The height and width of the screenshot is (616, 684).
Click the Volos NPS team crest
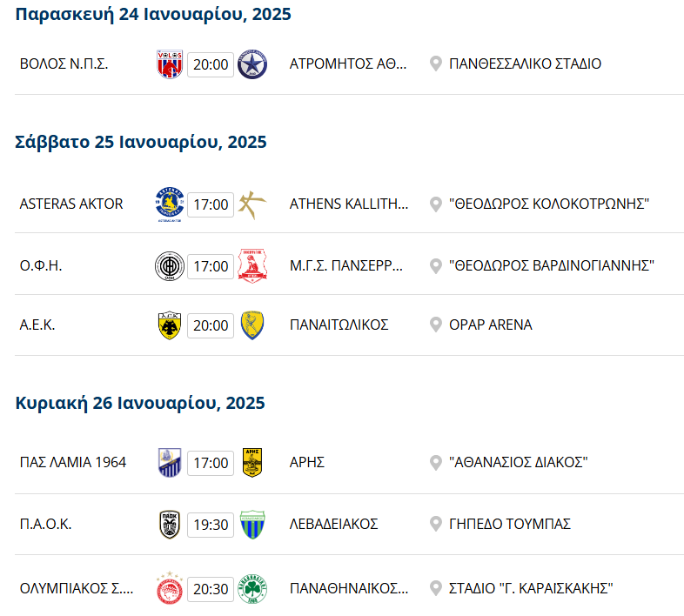(170, 64)
